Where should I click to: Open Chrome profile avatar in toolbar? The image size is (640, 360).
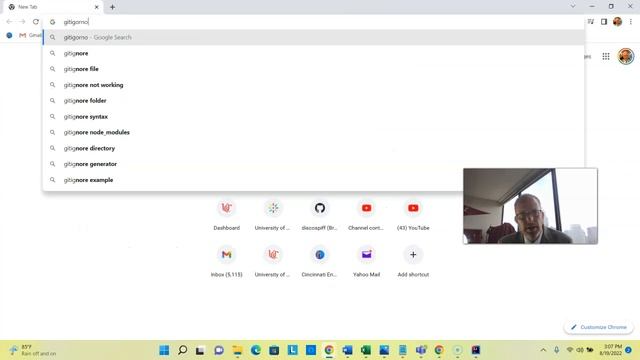[x=617, y=22]
